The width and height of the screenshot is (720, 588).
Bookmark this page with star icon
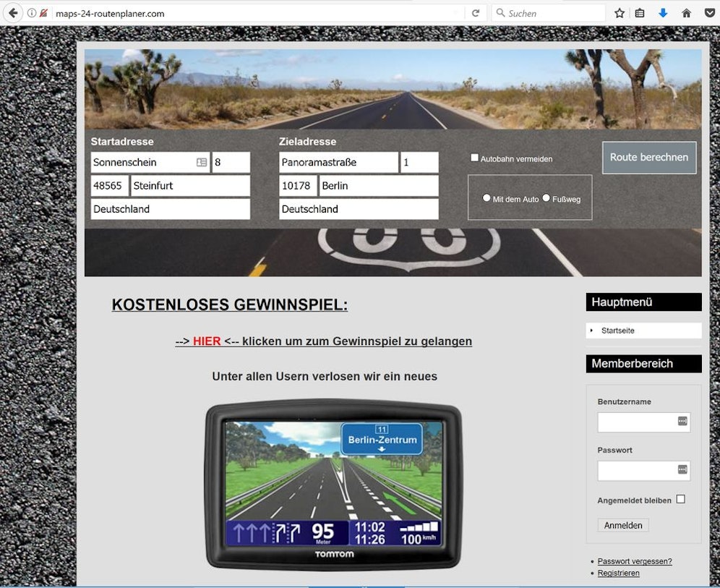point(620,13)
